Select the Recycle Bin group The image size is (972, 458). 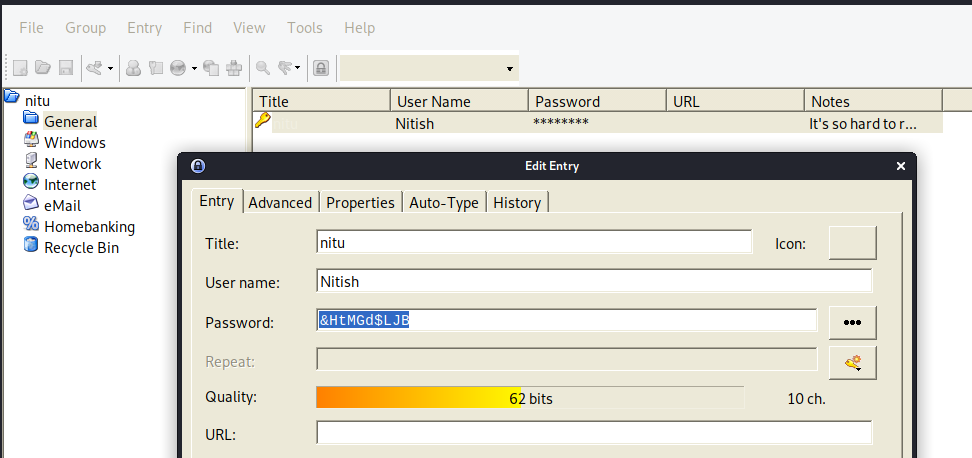81,248
